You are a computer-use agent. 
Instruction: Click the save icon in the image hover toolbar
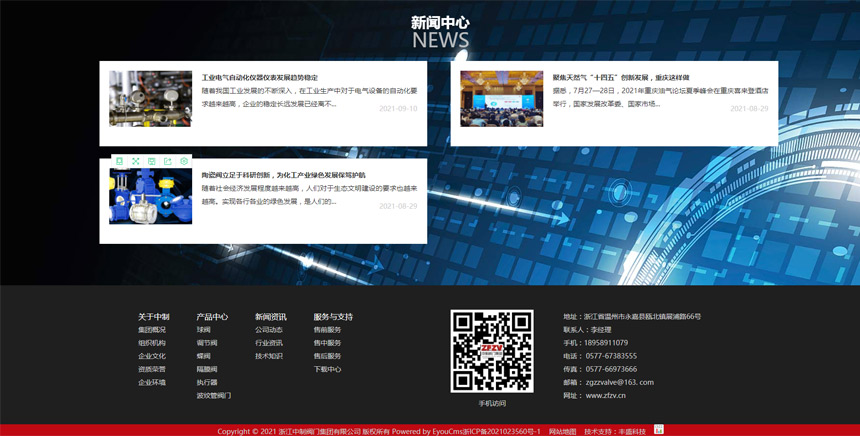(152, 161)
